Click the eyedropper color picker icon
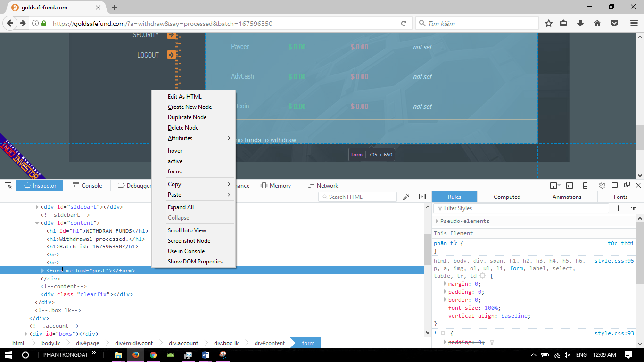 [x=406, y=197]
